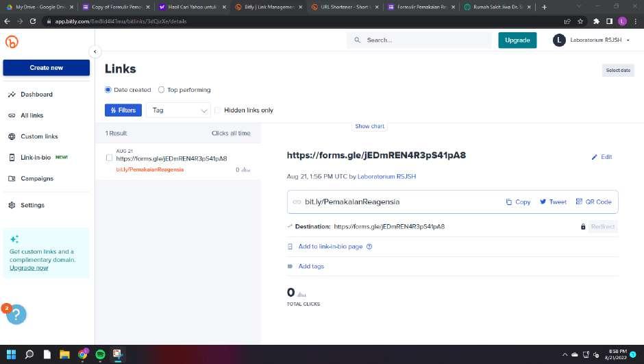644x364 pixels.
Task: Open the QR Code option
Action: 593,202
